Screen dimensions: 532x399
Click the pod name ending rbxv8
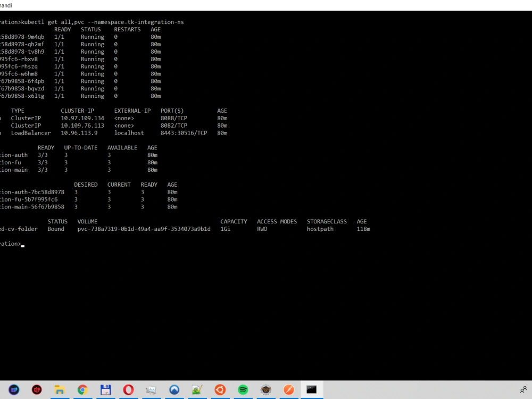tap(19, 59)
